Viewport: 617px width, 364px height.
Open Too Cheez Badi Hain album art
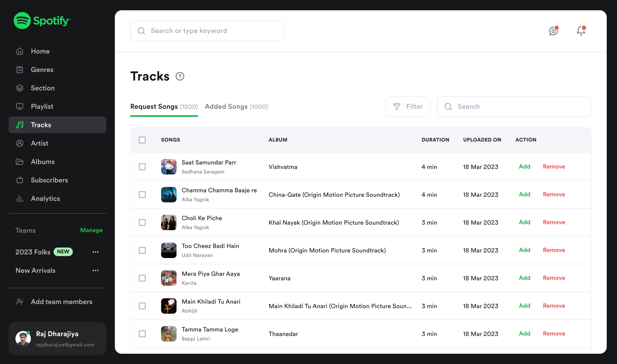169,251
